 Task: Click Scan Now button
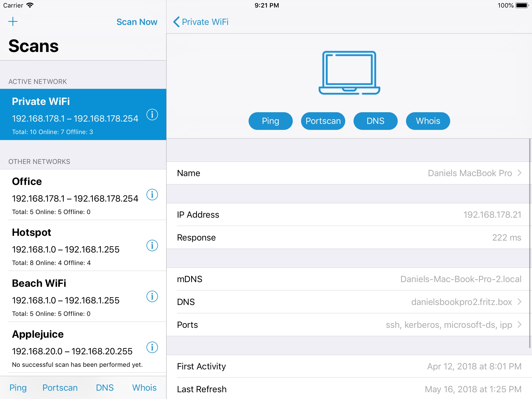137,21
